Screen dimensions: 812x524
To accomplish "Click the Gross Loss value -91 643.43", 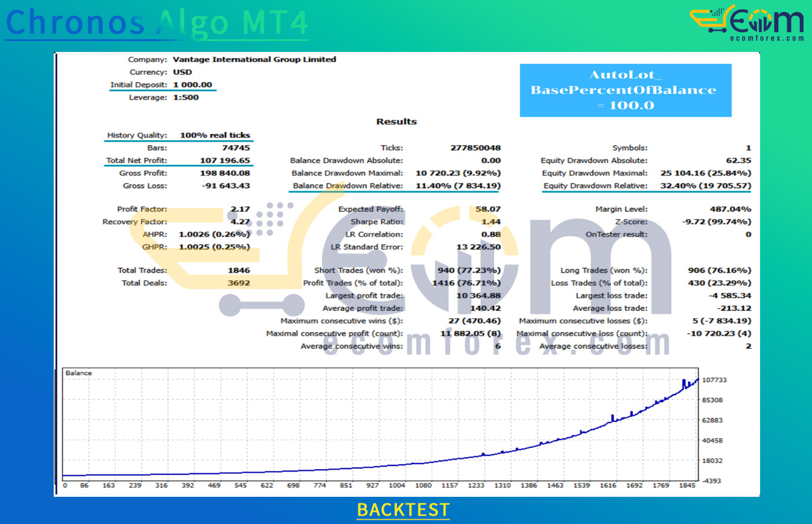I will (x=225, y=187).
